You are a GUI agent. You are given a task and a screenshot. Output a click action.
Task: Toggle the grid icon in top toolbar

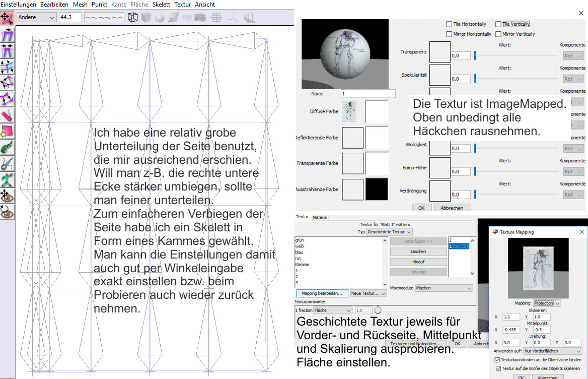[216, 17]
